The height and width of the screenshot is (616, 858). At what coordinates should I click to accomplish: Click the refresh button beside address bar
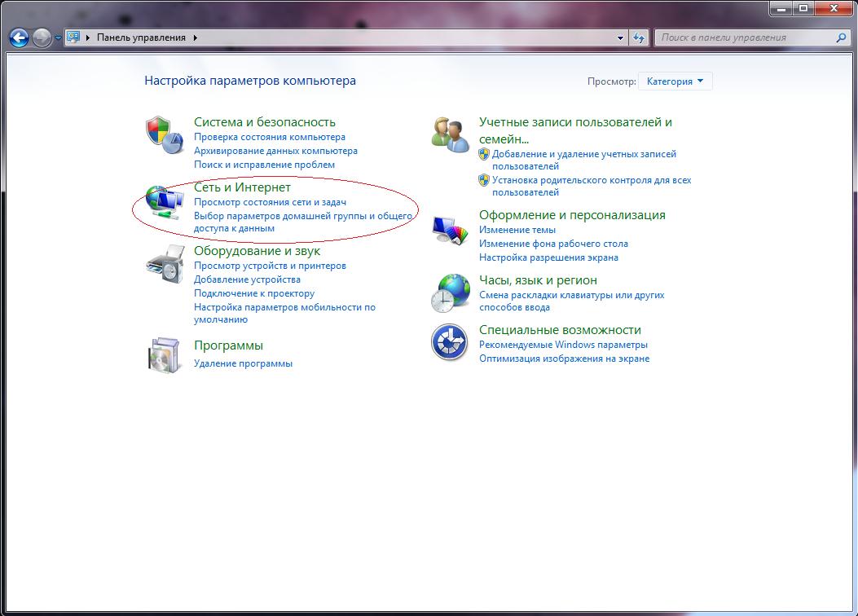click(639, 37)
